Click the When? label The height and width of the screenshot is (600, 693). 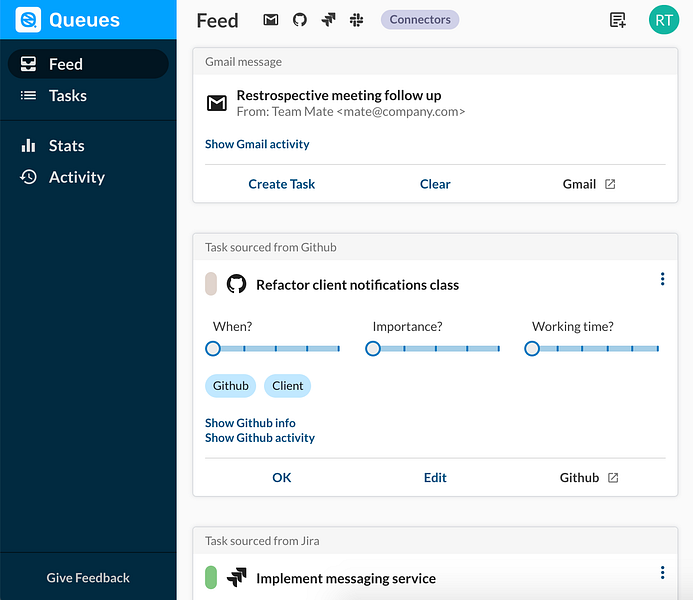click(x=232, y=327)
